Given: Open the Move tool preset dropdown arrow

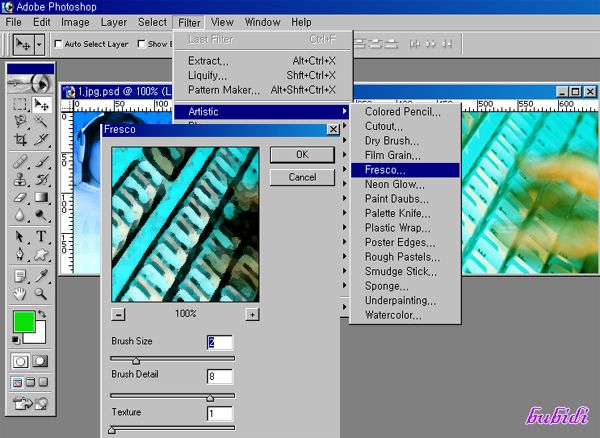Looking at the screenshot, I should coord(39,44).
